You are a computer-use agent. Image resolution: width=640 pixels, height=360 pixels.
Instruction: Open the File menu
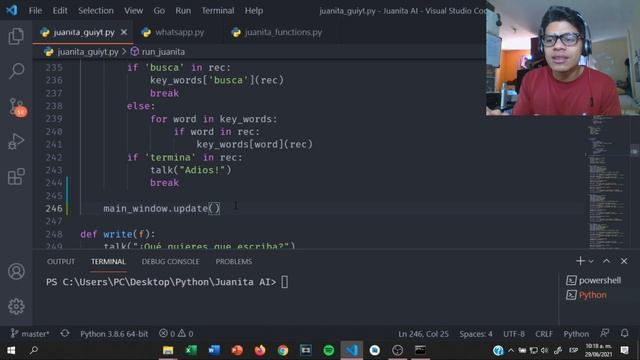click(35, 11)
